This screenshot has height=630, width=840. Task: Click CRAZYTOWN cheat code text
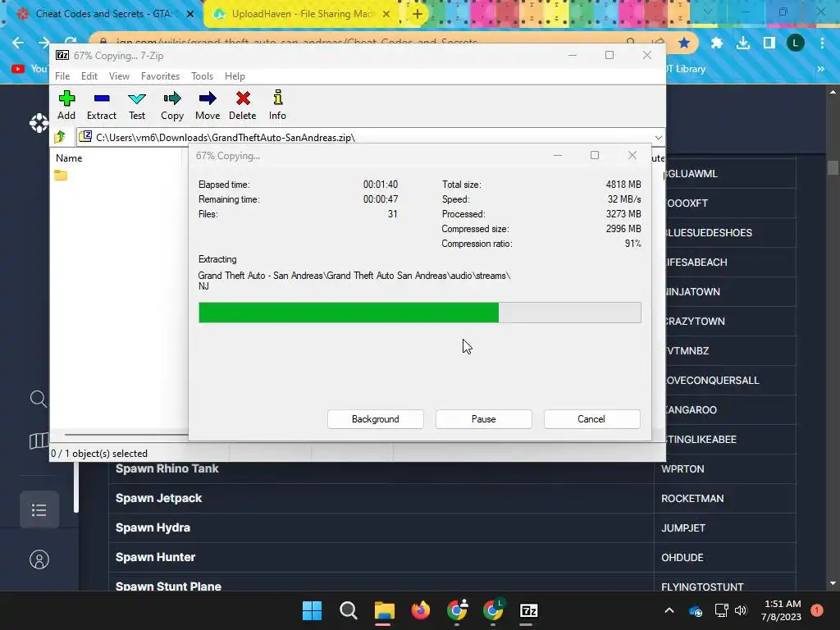coord(695,322)
